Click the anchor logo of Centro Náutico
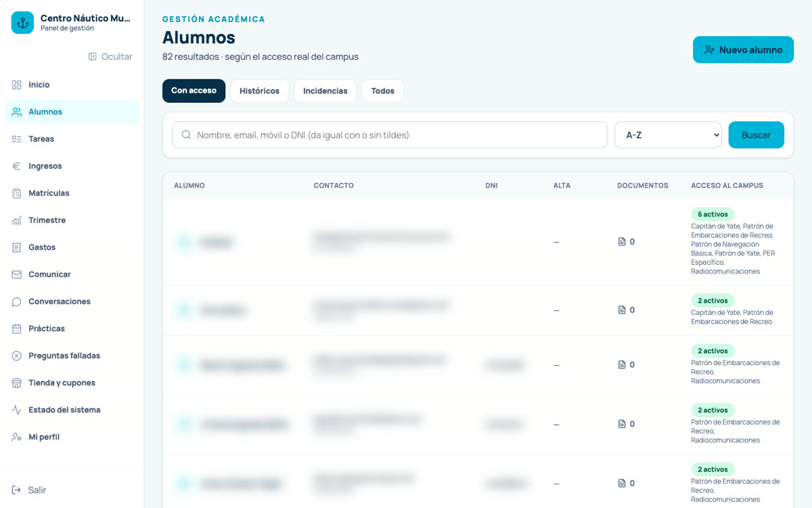812x508 pixels. tap(22, 22)
